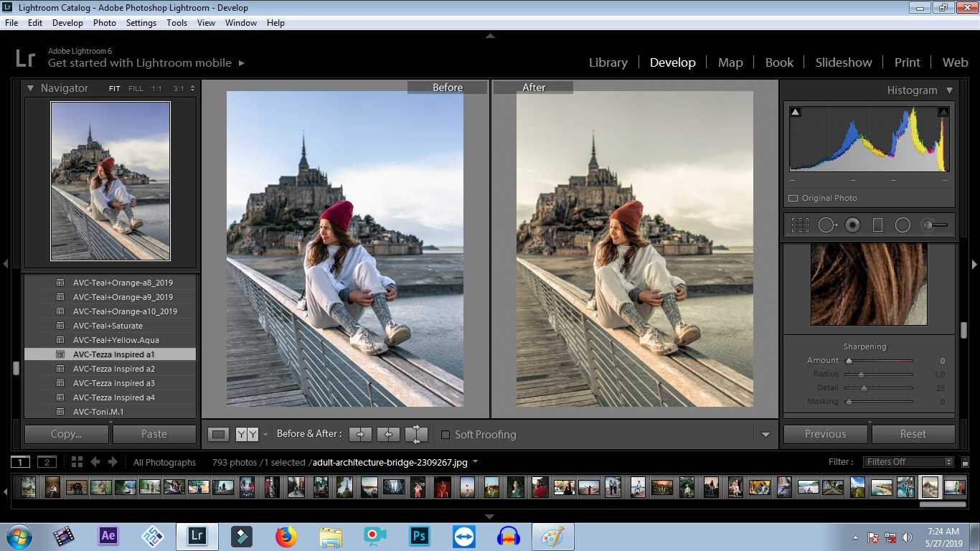Image resolution: width=980 pixels, height=551 pixels.
Task: Set Navigator zoom to 3:1
Action: pyautogui.click(x=178, y=89)
